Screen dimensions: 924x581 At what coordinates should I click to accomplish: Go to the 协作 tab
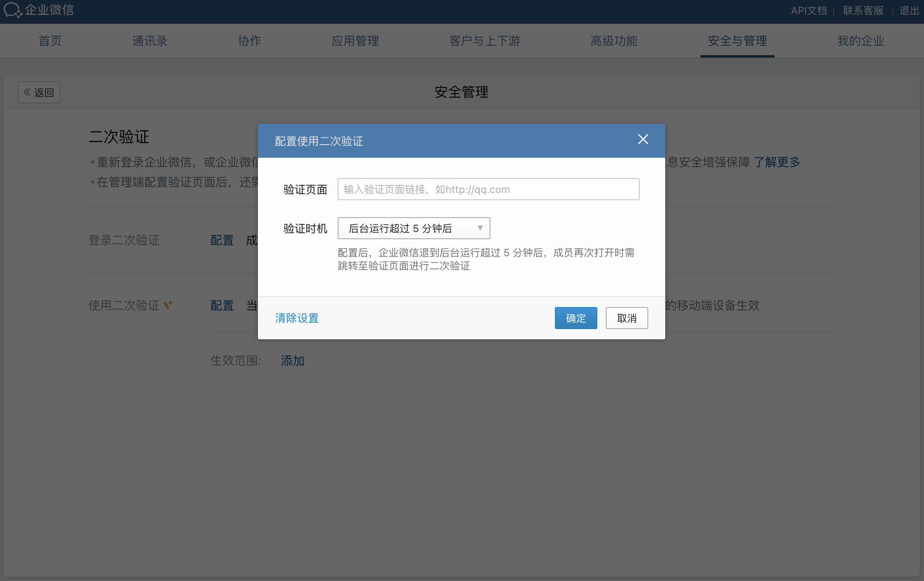(249, 41)
